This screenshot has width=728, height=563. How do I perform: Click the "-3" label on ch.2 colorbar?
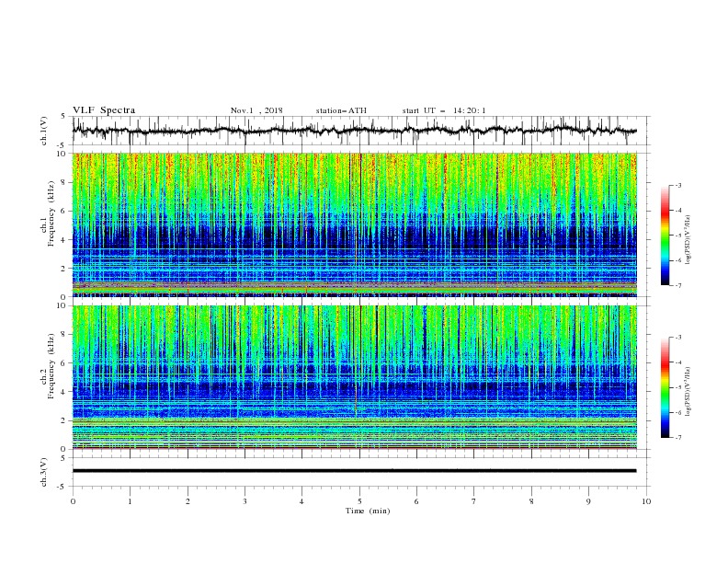point(677,338)
